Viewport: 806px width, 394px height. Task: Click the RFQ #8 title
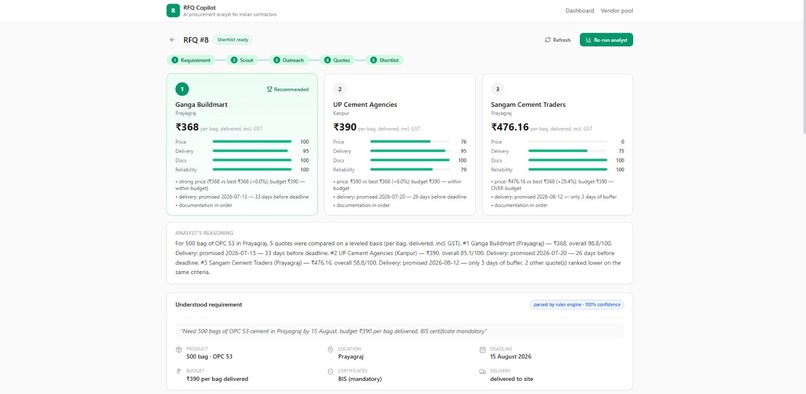[196, 40]
